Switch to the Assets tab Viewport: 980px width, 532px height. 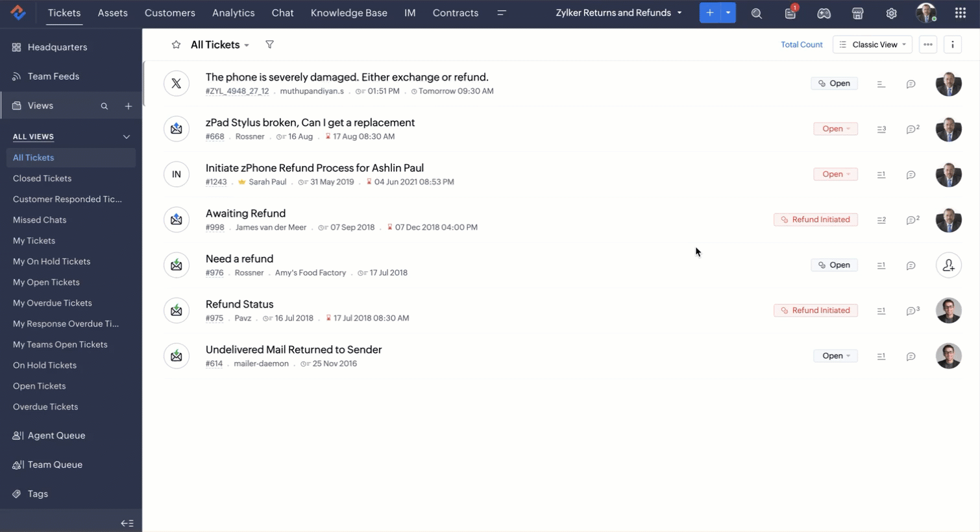click(112, 13)
